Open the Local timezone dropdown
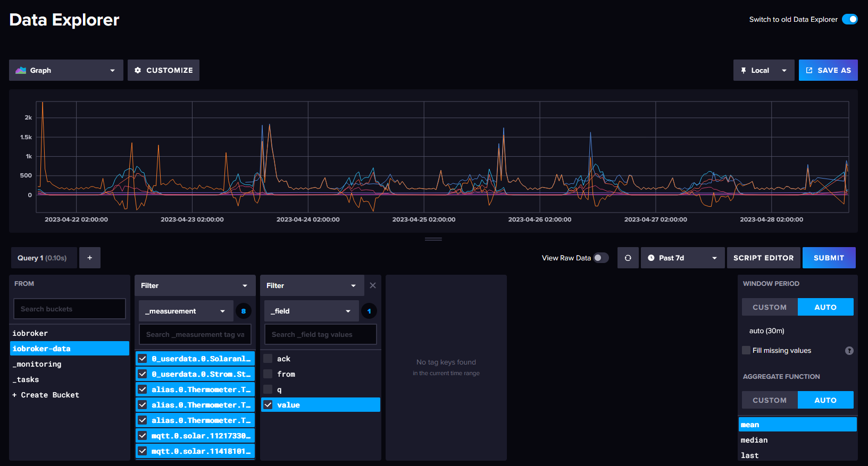 [x=764, y=70]
